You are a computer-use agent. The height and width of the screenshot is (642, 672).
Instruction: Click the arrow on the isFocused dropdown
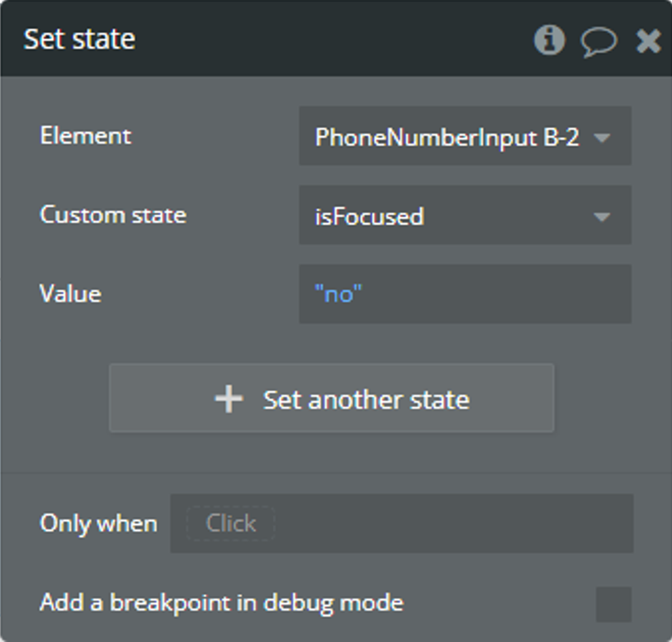point(602,217)
